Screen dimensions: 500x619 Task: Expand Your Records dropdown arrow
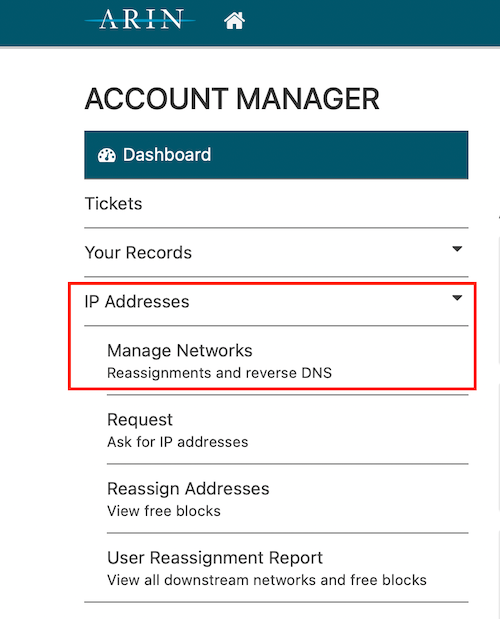click(x=457, y=249)
